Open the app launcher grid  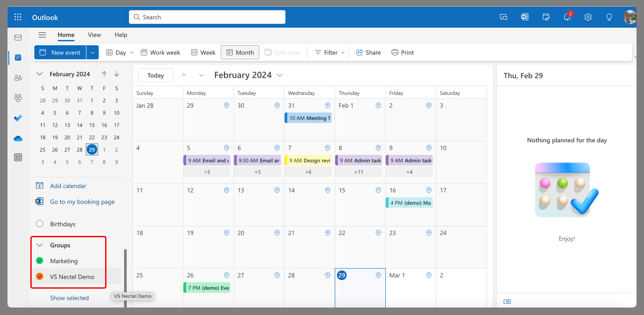[18, 17]
